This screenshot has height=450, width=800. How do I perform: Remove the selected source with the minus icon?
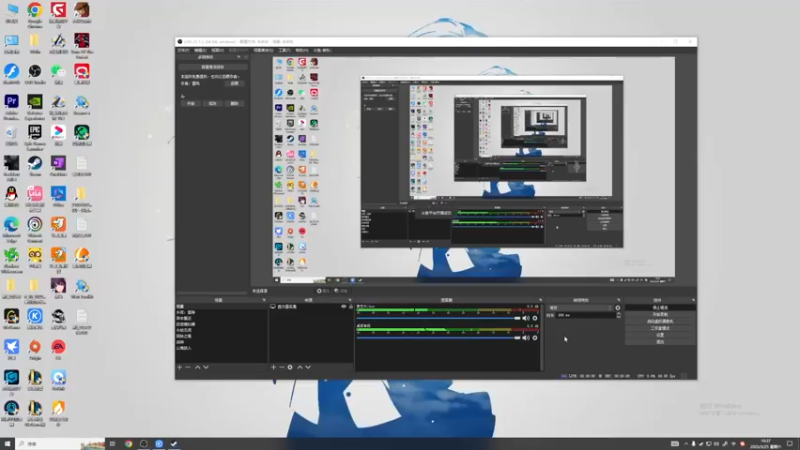282,367
